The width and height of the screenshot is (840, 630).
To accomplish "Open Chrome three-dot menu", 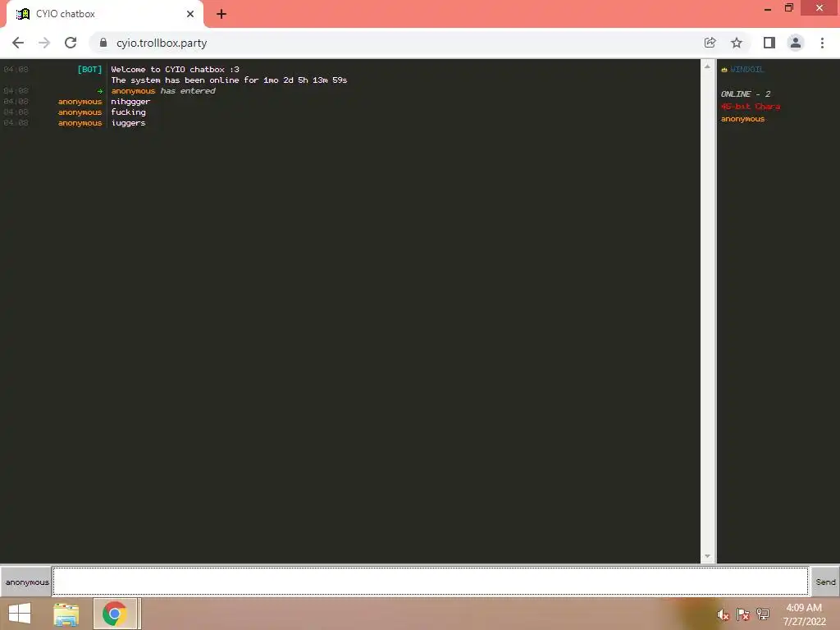I will [822, 43].
